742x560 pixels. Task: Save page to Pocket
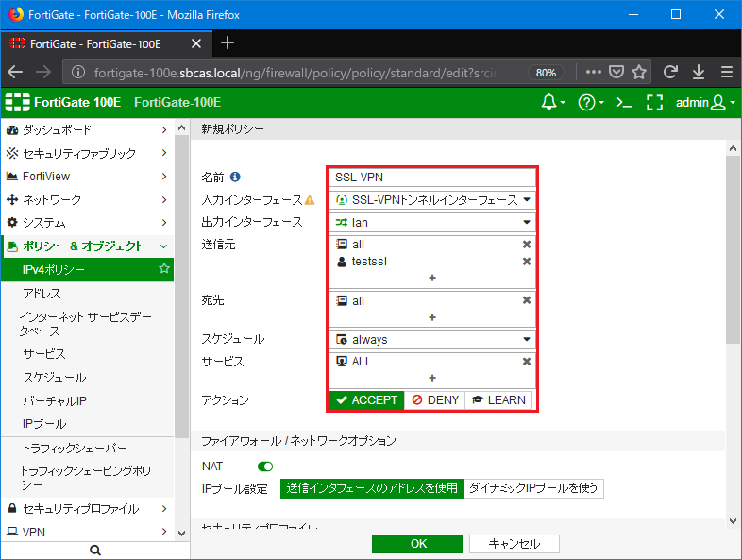click(x=616, y=73)
